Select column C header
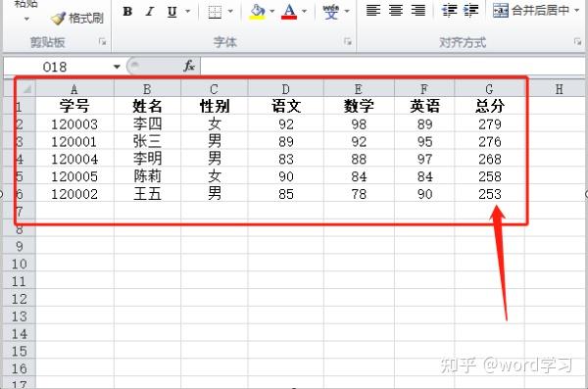Image resolution: width=588 pixels, height=389 pixels. coord(214,89)
